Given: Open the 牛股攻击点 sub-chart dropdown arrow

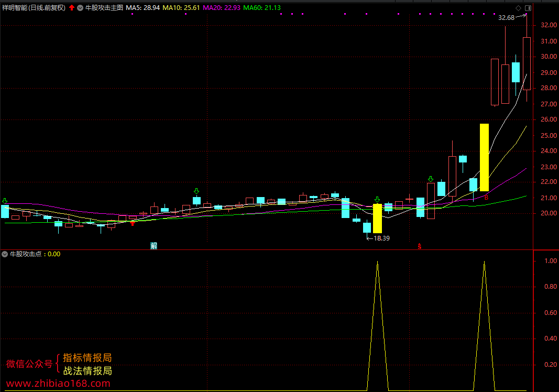Looking at the screenshot, I should click(x=5, y=254).
